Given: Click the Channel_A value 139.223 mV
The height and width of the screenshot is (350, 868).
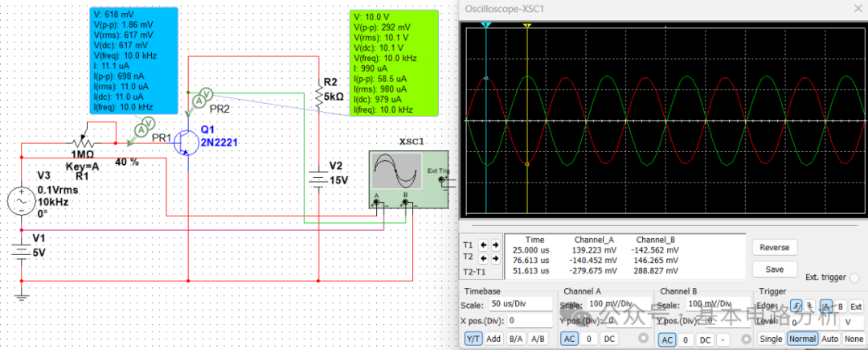Looking at the screenshot, I should [x=595, y=249].
